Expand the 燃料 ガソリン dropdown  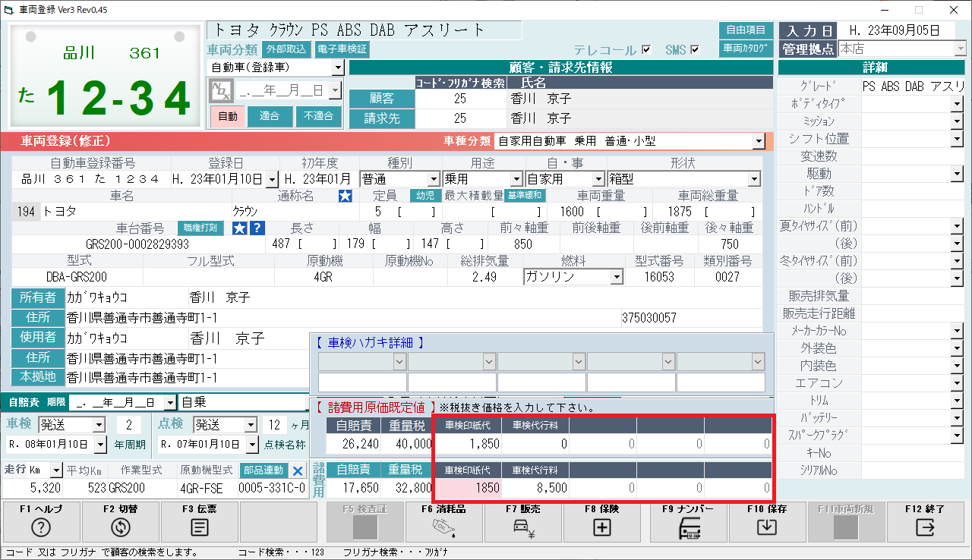coord(617,277)
